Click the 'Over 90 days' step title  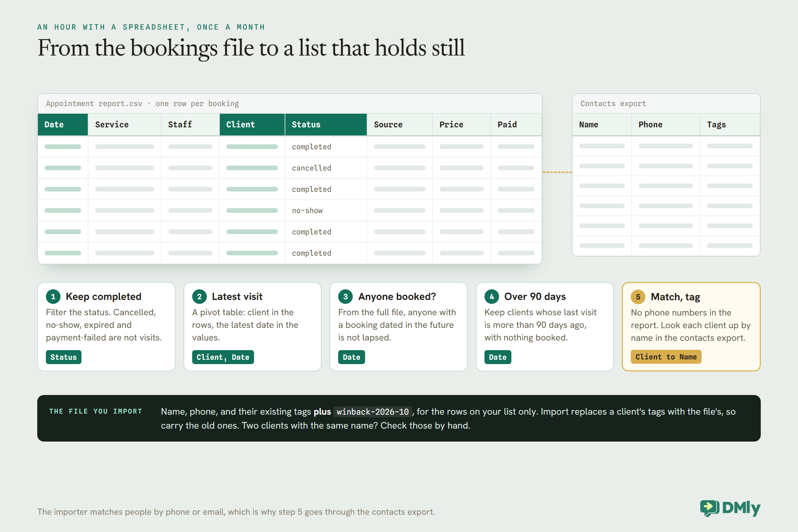coord(535,297)
